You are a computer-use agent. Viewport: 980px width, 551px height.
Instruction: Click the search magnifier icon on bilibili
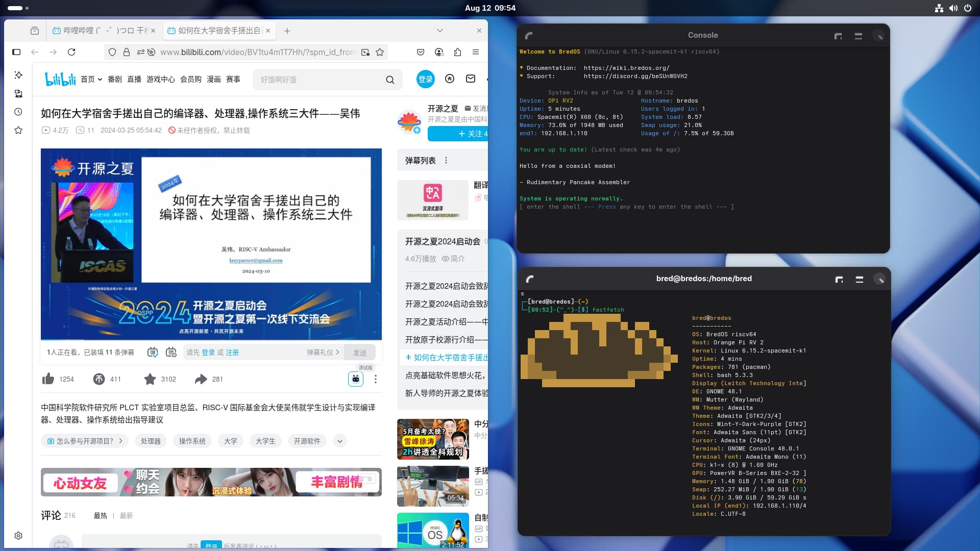(390, 80)
